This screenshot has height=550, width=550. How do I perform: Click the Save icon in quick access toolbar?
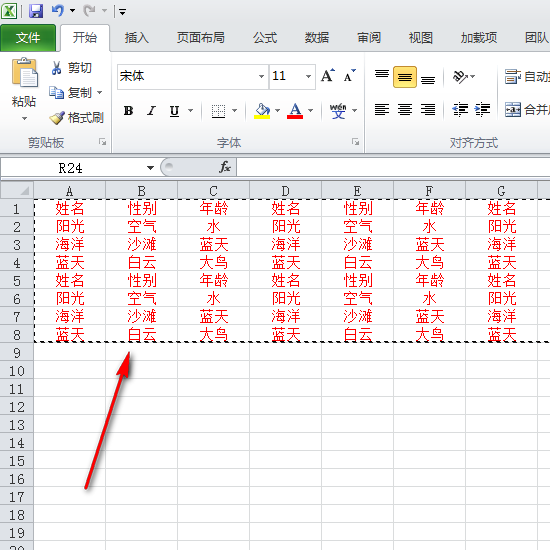pyautogui.click(x=36, y=11)
